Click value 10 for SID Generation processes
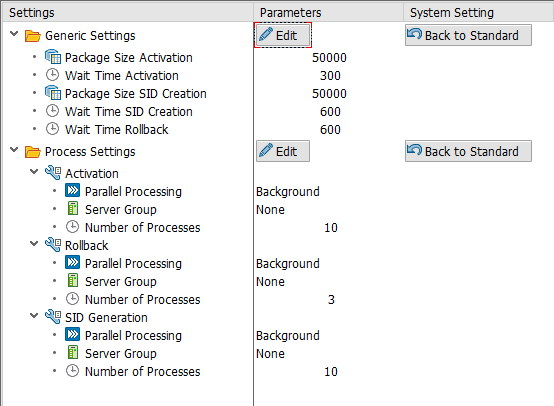 point(331,372)
